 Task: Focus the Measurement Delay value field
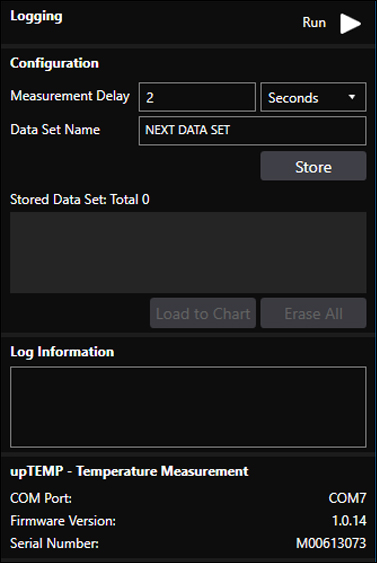[197, 97]
